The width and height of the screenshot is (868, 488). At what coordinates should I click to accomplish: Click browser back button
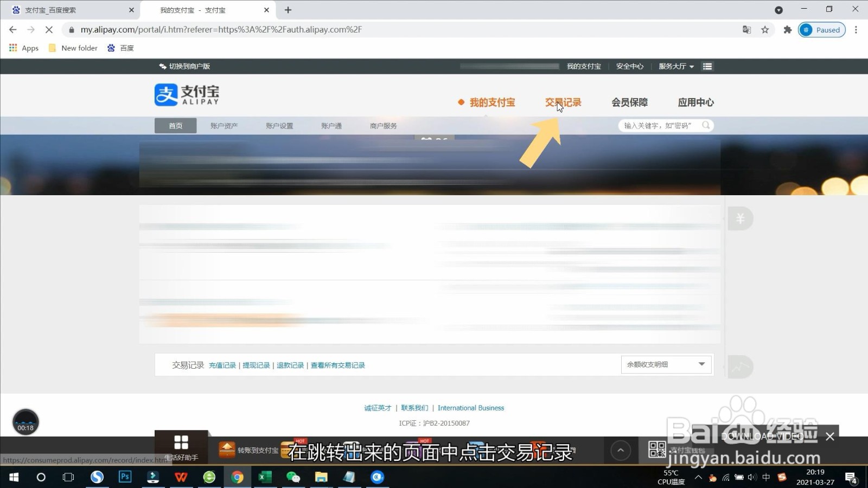pos(13,30)
